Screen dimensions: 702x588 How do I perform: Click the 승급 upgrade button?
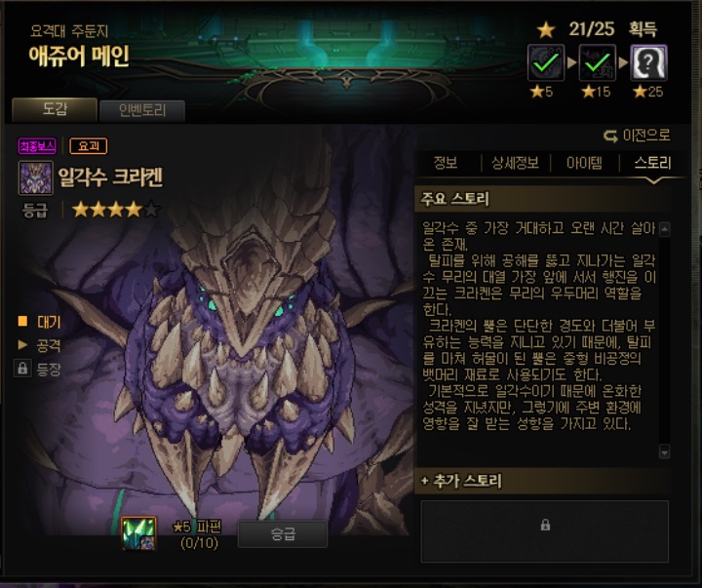coord(283,533)
